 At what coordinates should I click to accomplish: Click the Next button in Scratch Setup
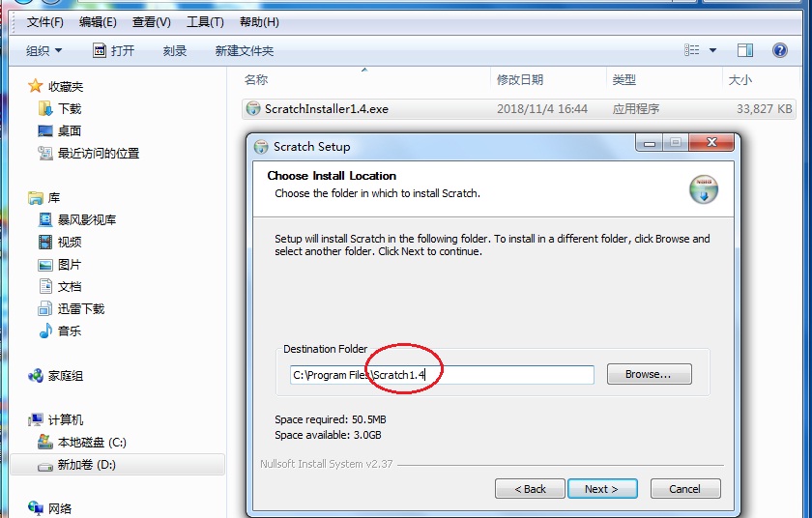click(602, 489)
